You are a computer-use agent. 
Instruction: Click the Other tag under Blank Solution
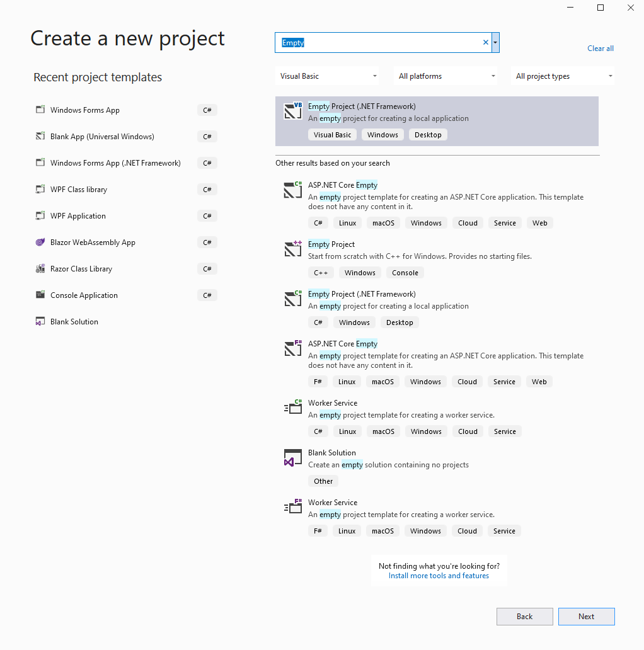pos(323,481)
